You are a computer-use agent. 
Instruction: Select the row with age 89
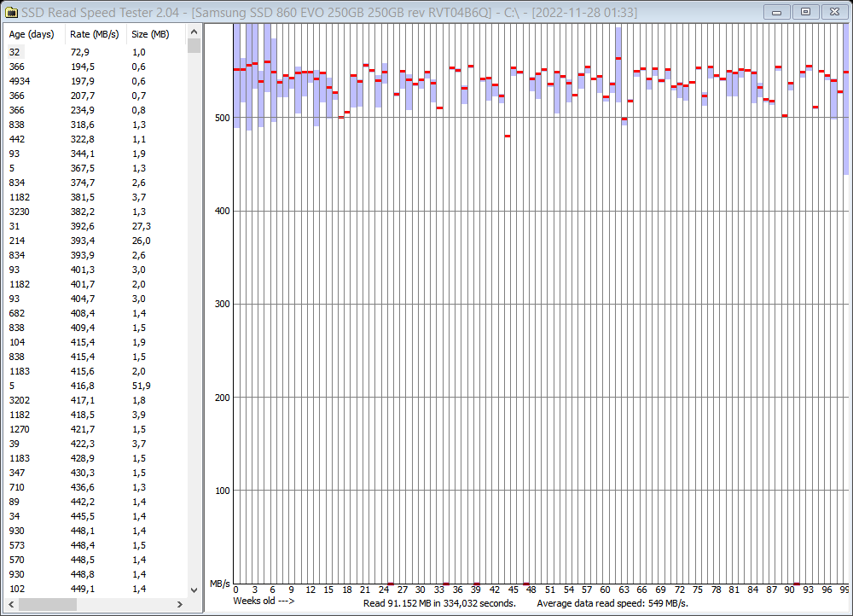96,502
